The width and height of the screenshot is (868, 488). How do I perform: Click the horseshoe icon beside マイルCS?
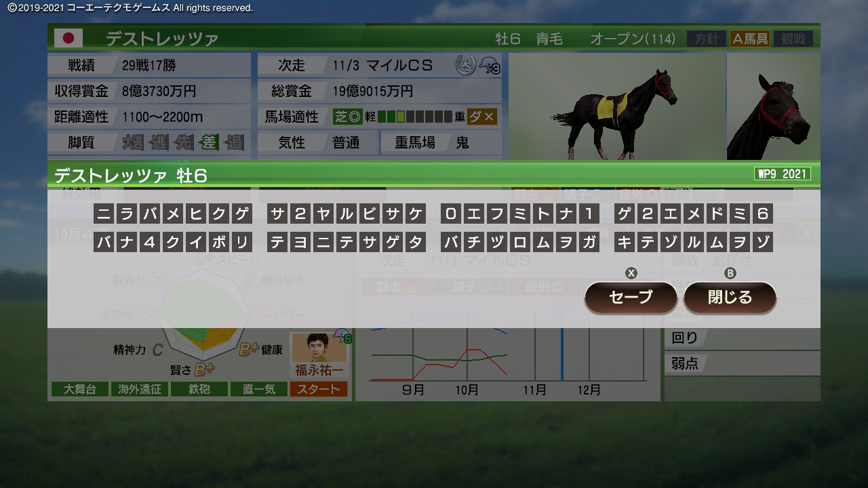pos(465,65)
